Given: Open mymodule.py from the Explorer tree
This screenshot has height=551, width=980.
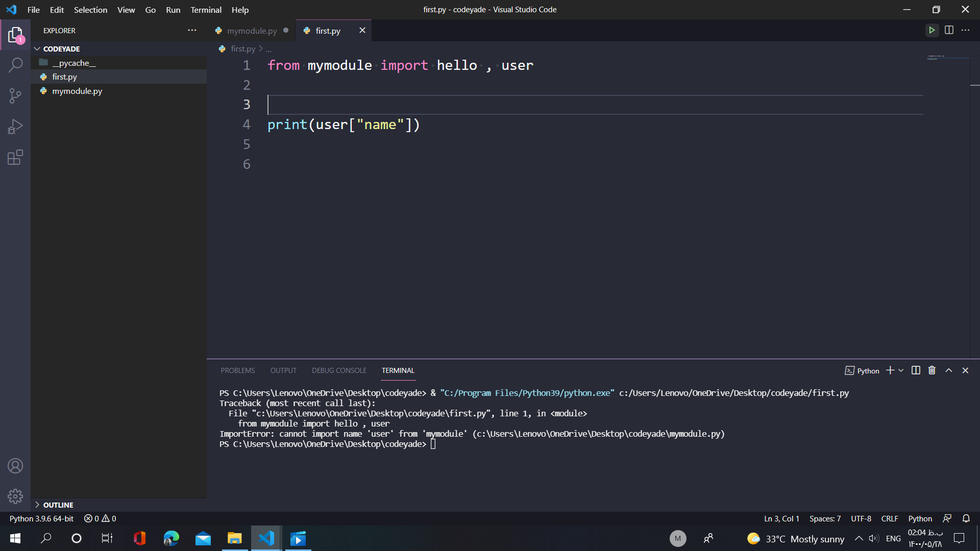Looking at the screenshot, I should pos(119,91).
